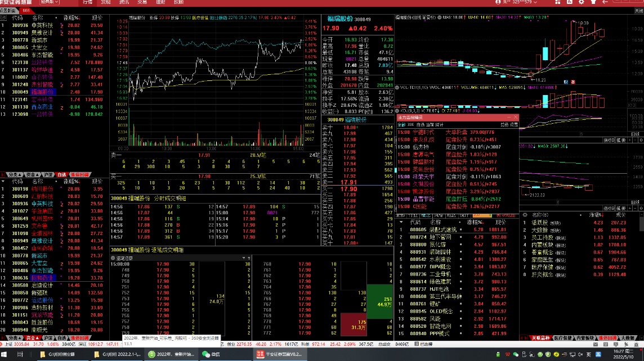Image resolution: width=644 pixels, height=361 pixels.
Task: Click the user account avatar icon
Action: 498,2
